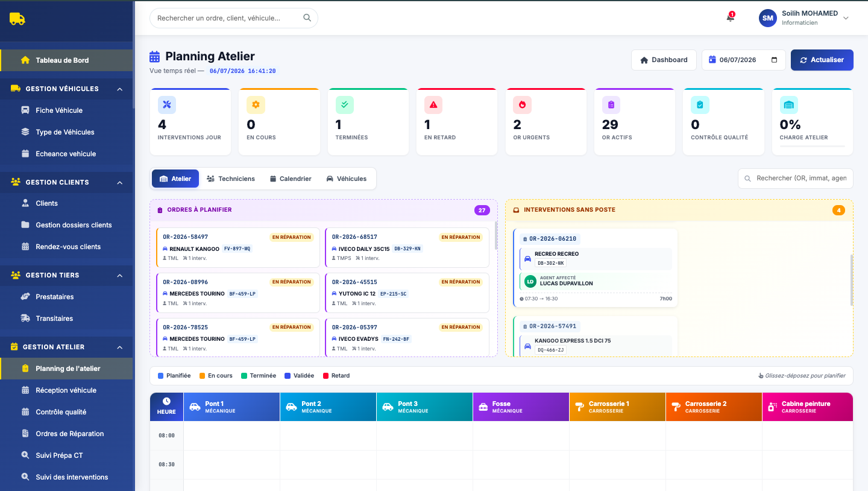Open the date picker showing 06/07/2026
Screen dimensions: 868x491
point(744,60)
